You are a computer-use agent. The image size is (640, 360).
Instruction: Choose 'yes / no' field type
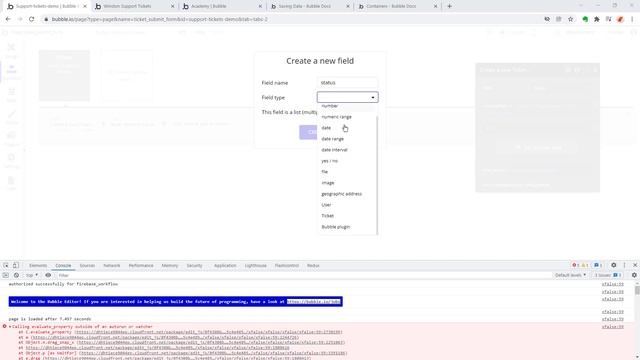click(x=347, y=161)
